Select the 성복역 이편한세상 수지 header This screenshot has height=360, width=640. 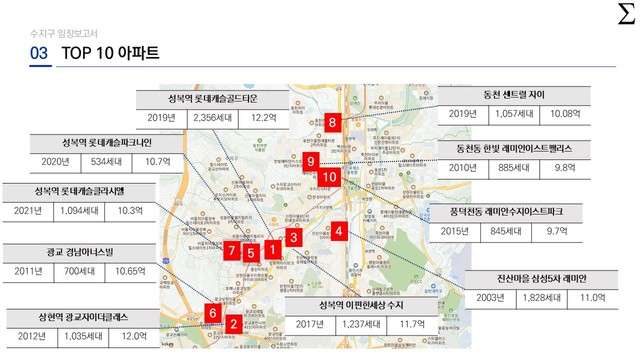pos(361,306)
